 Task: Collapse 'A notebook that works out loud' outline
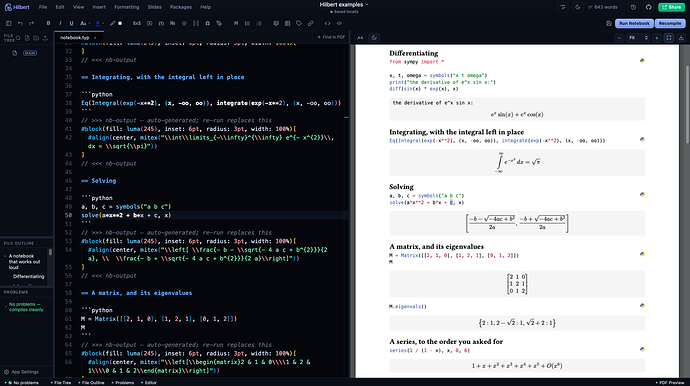tap(5, 256)
